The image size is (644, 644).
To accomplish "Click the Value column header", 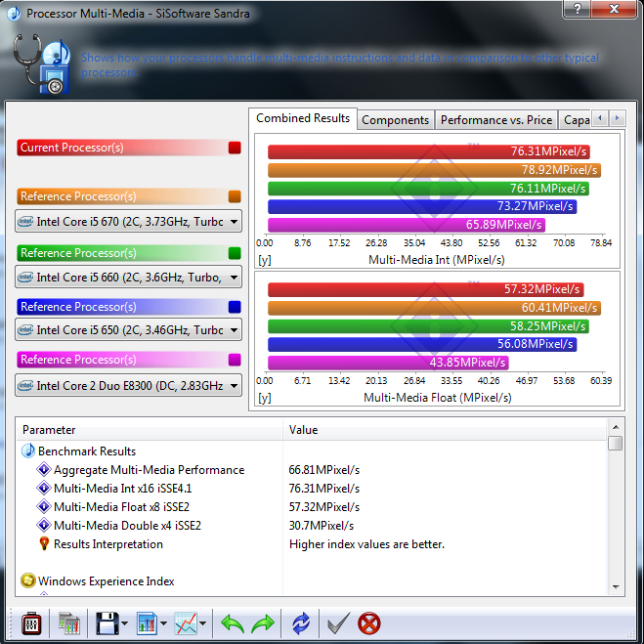I will coord(445,430).
